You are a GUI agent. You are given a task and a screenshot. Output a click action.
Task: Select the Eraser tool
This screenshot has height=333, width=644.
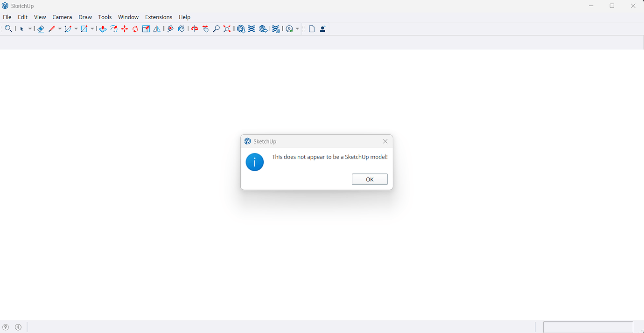[x=41, y=28]
